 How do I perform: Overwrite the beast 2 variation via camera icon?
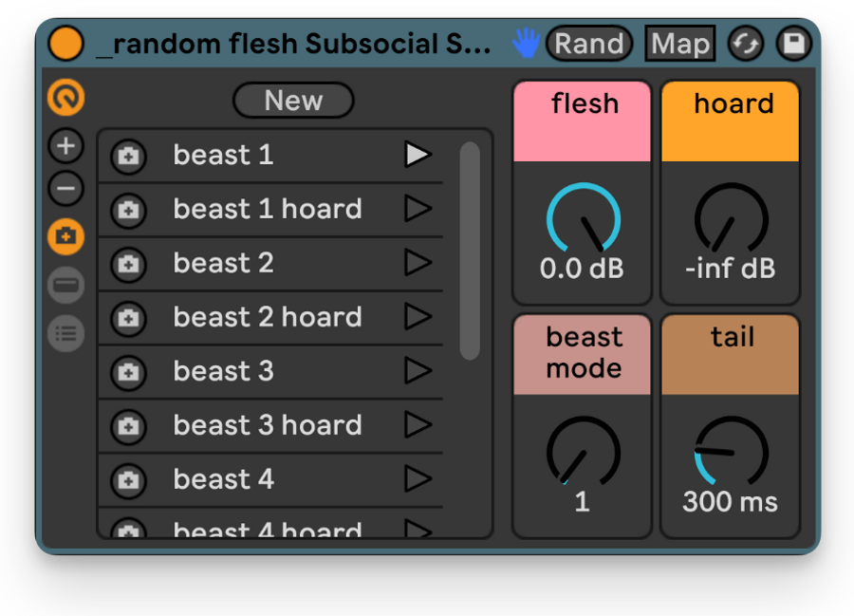tap(128, 264)
